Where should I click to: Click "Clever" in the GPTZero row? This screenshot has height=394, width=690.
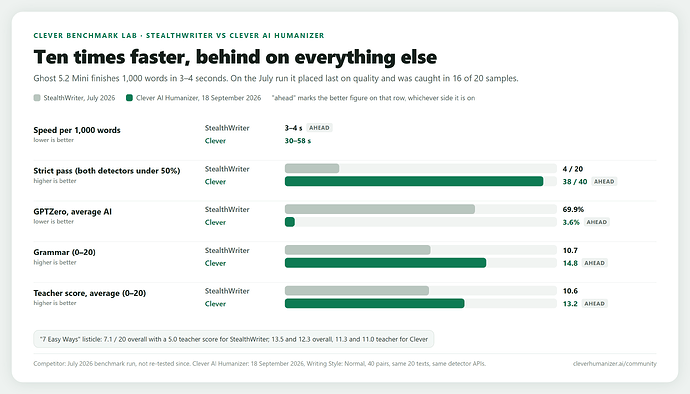click(x=215, y=222)
